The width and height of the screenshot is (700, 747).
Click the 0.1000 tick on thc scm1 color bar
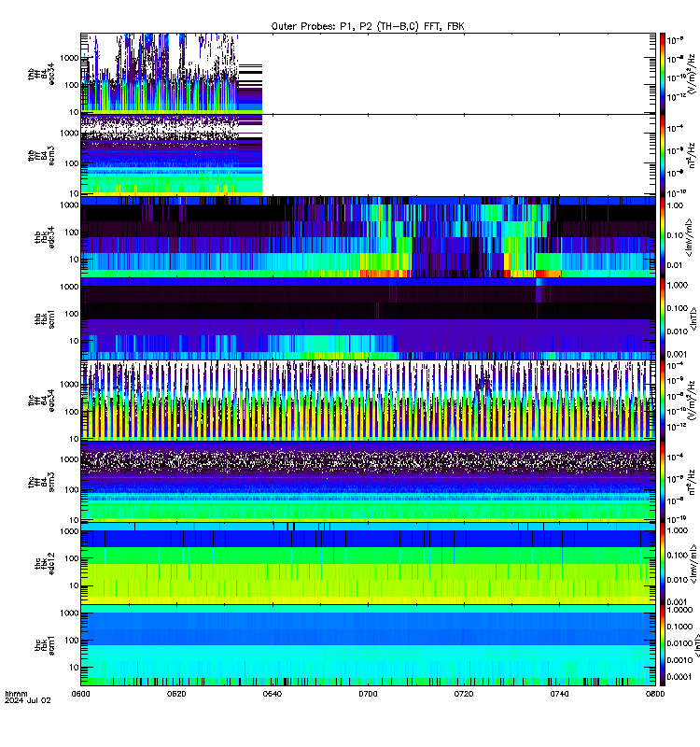click(679, 627)
